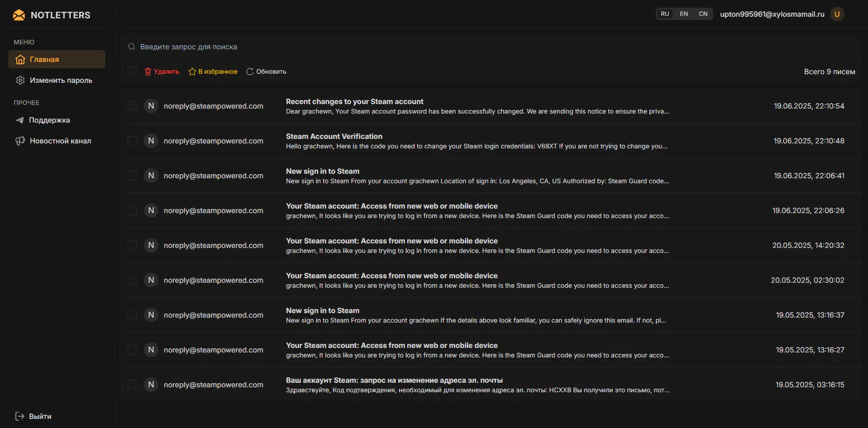Viewport: 868px width, 428px height.
Task: Click the circular refresh Обновить icon
Action: 250,71
